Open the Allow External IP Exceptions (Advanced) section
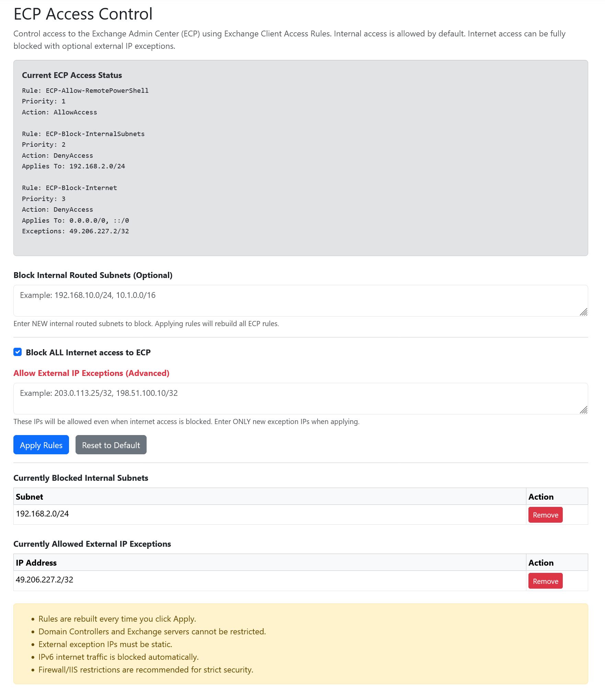 tap(91, 373)
